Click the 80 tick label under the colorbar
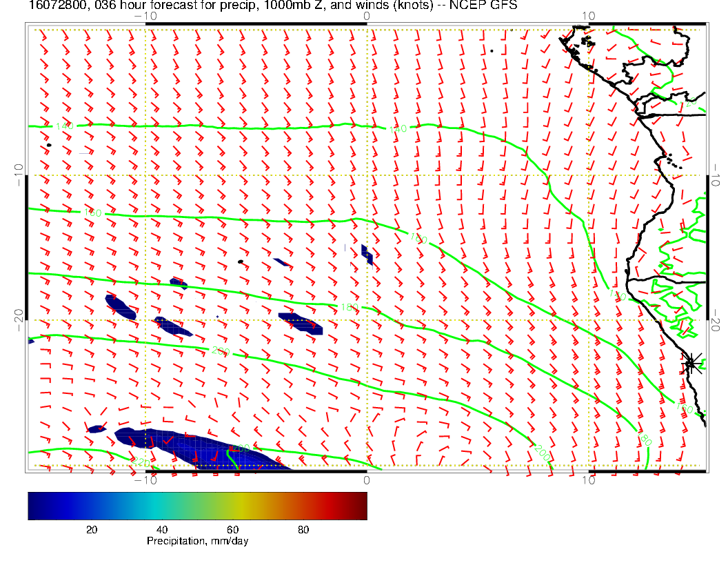Viewport: 728px width, 563px height. coord(303,529)
